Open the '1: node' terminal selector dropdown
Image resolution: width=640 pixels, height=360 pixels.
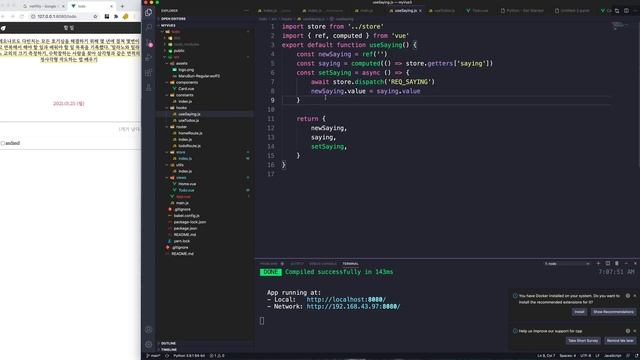point(567,264)
